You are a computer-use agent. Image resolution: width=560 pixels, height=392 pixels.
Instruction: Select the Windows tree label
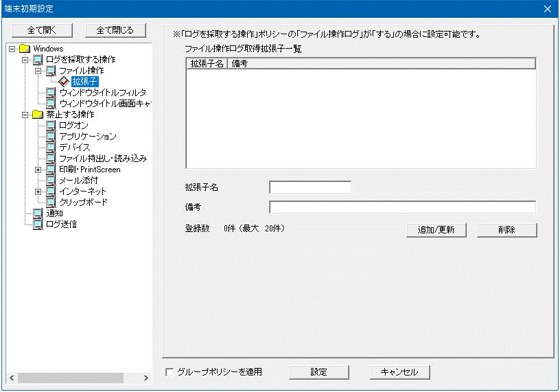point(48,49)
